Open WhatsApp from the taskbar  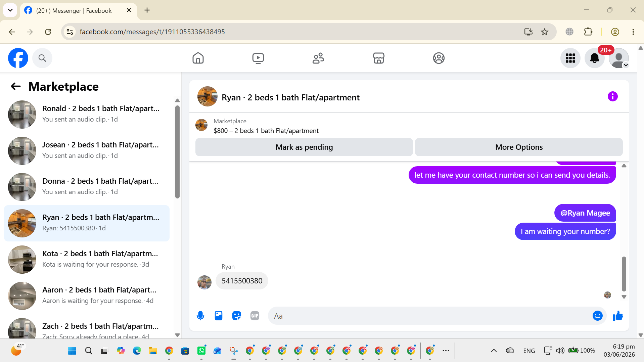tap(201, 351)
